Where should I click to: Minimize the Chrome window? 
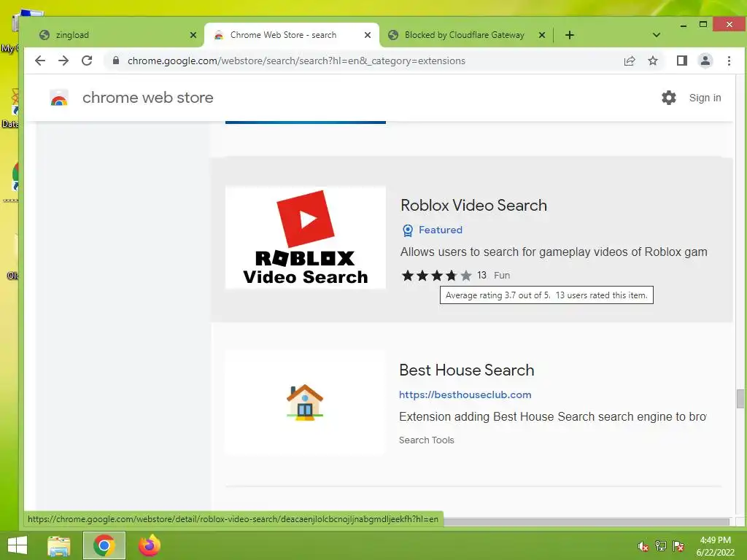point(683,25)
